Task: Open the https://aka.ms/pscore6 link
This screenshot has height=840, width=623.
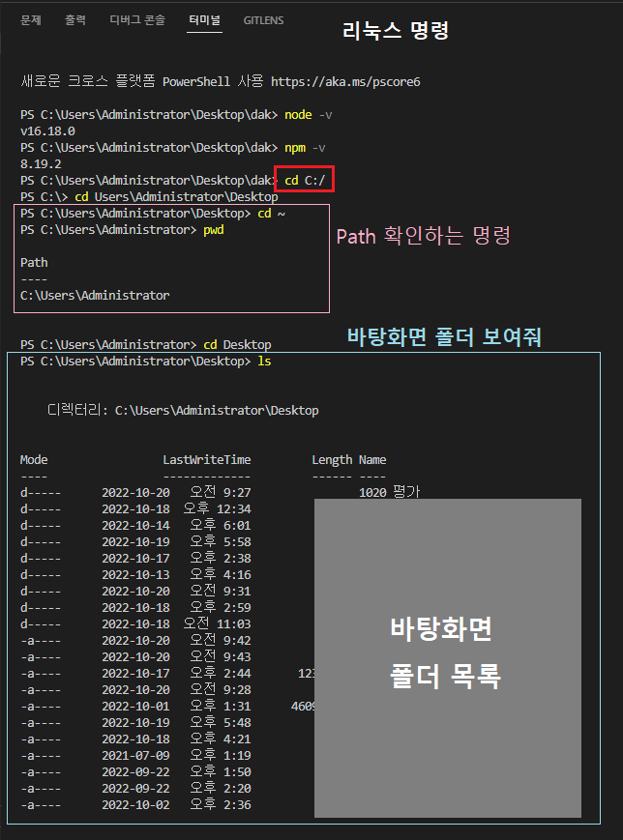Action: [345, 82]
